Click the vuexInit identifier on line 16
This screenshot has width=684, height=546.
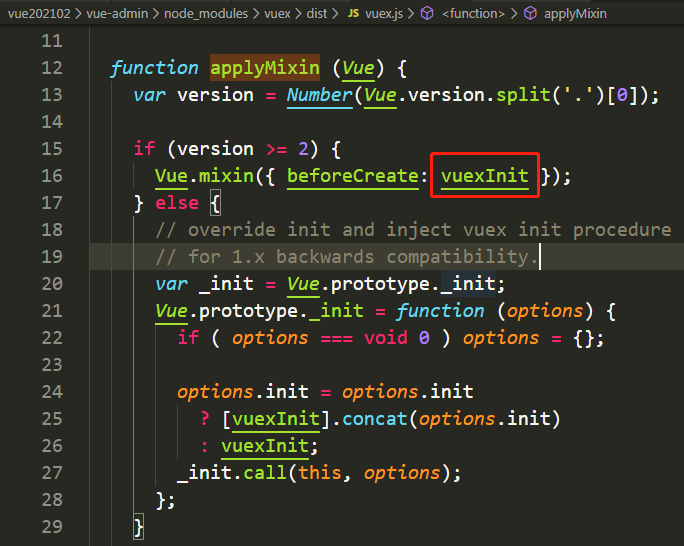tap(485, 176)
